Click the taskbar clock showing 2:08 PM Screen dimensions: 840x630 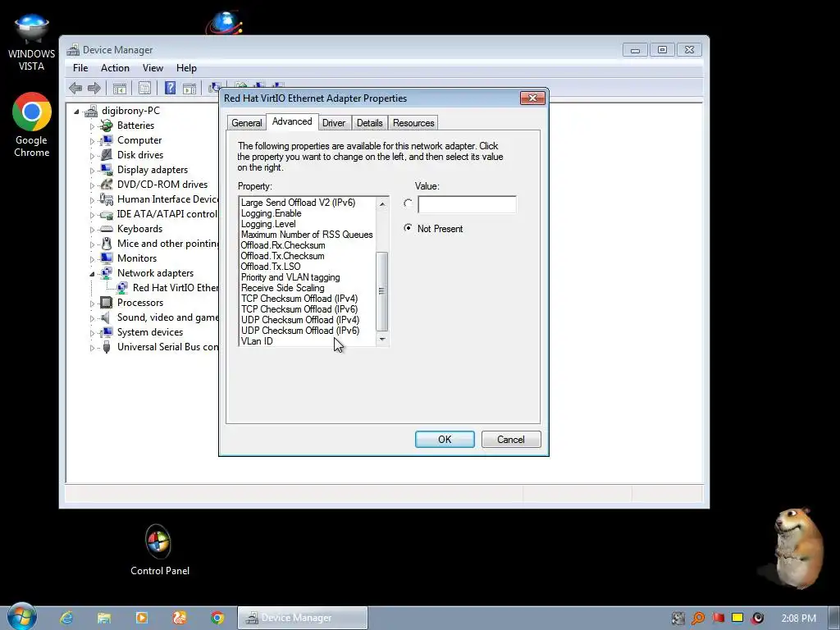click(799, 619)
